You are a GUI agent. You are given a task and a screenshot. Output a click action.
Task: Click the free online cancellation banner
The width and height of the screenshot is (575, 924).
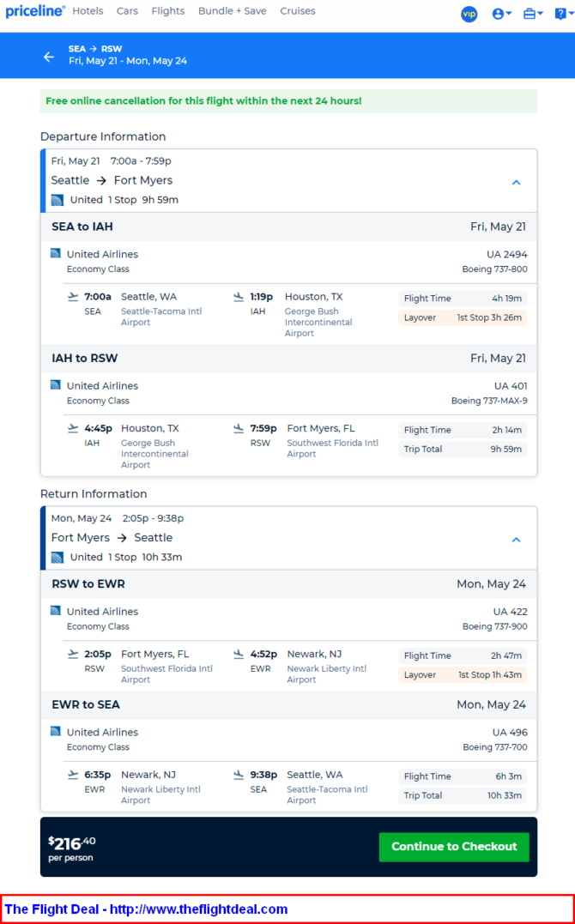click(x=288, y=100)
